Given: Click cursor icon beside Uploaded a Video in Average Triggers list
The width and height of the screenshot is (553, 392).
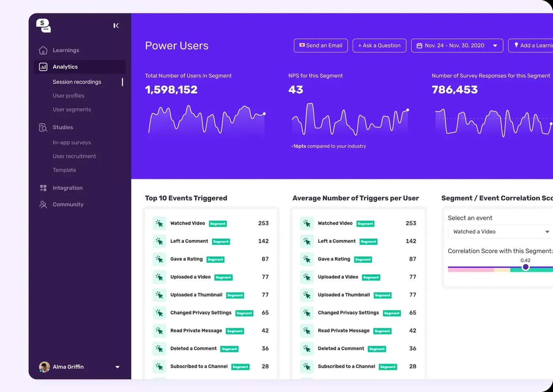Looking at the screenshot, I should (x=307, y=277).
